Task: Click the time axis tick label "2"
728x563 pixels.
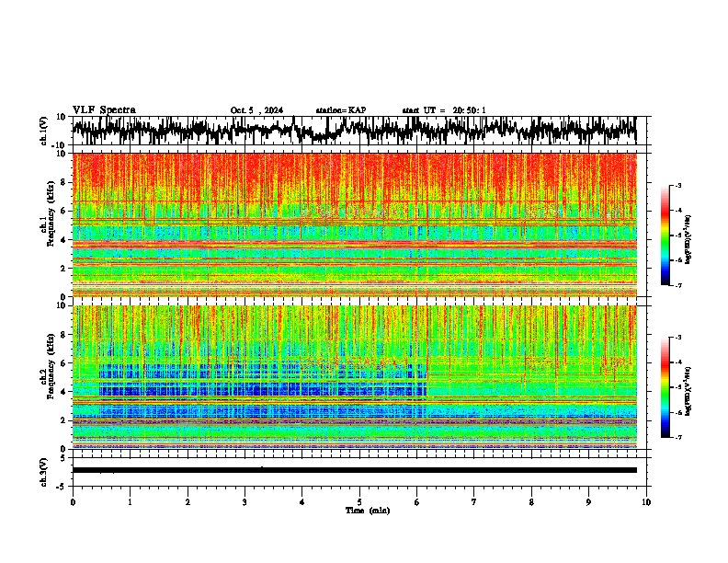Action: click(188, 502)
